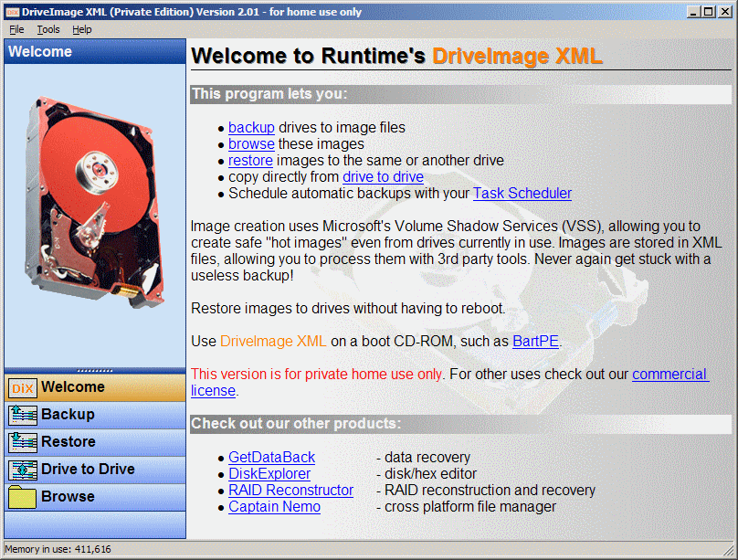Click the dotted splitter above the Welcome button
The width and height of the screenshot is (738, 560).
coord(95,370)
